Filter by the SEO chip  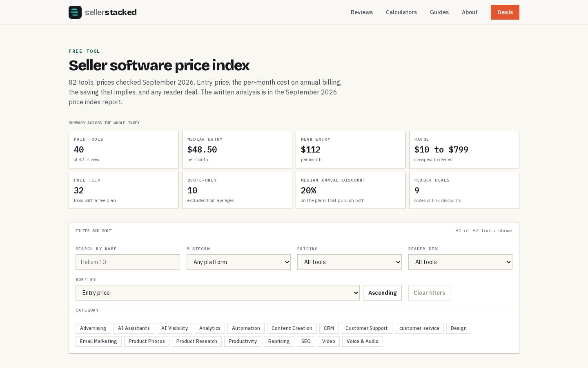coord(306,341)
